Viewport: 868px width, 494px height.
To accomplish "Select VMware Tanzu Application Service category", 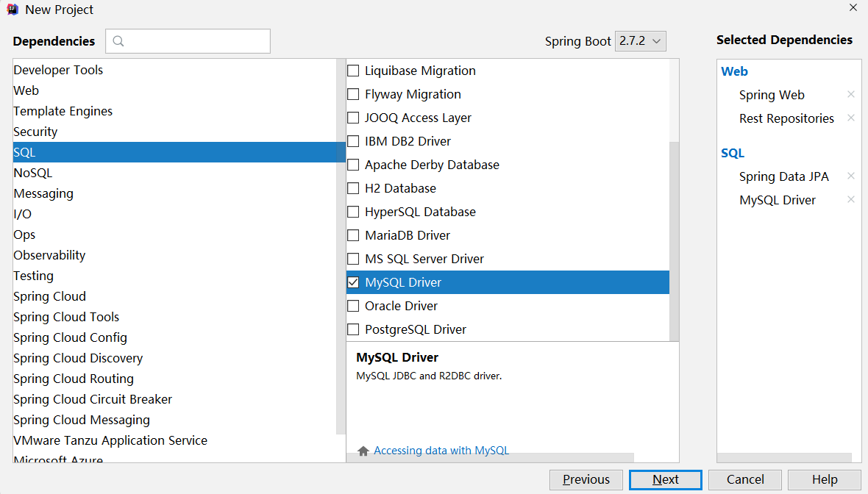I will pos(174,440).
